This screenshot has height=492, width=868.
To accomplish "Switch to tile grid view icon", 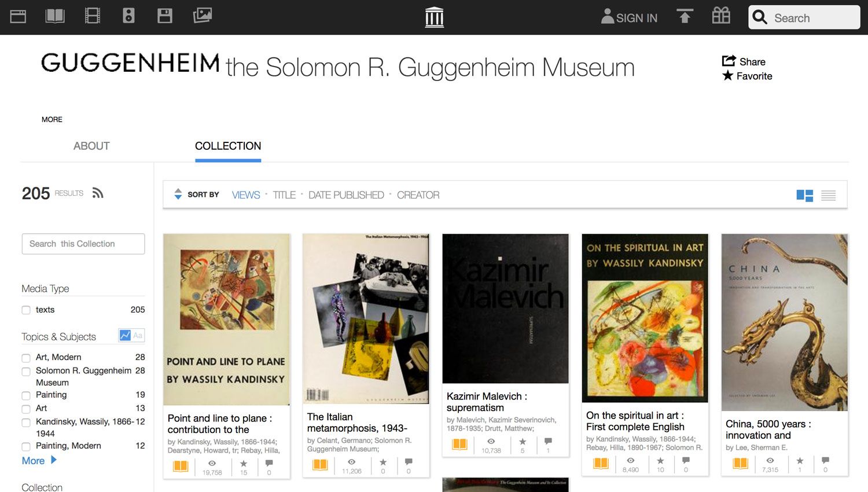I will (804, 196).
